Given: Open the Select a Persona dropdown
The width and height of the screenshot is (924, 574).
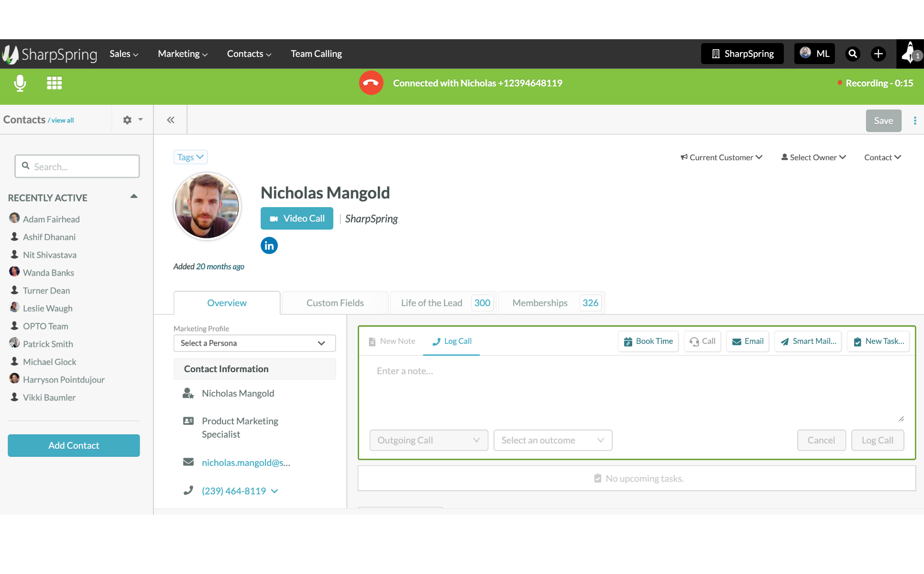Looking at the screenshot, I should (254, 343).
